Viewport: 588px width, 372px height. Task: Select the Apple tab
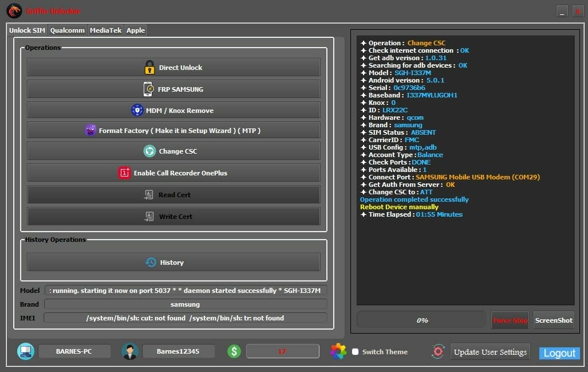[x=135, y=30]
